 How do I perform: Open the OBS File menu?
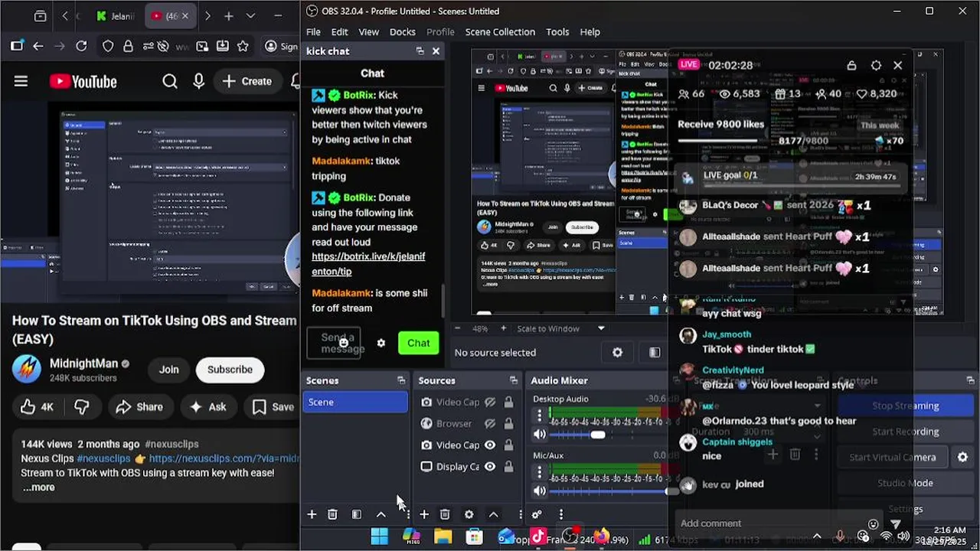tap(313, 31)
